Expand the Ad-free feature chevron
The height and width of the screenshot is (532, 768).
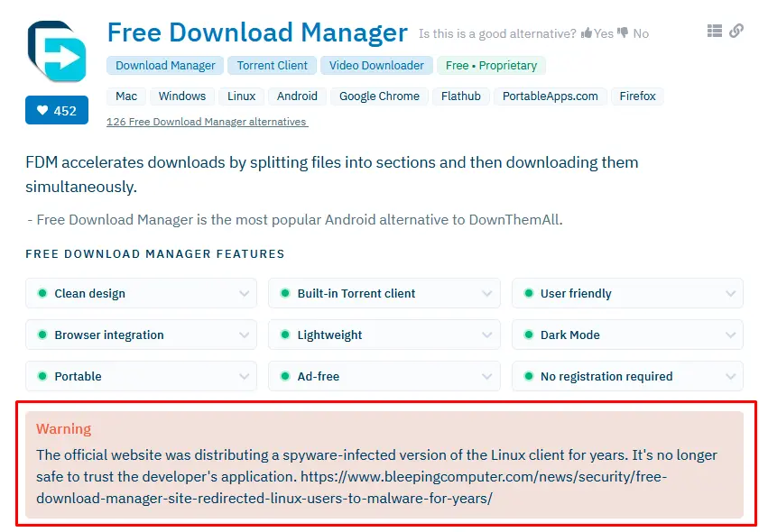coord(486,376)
